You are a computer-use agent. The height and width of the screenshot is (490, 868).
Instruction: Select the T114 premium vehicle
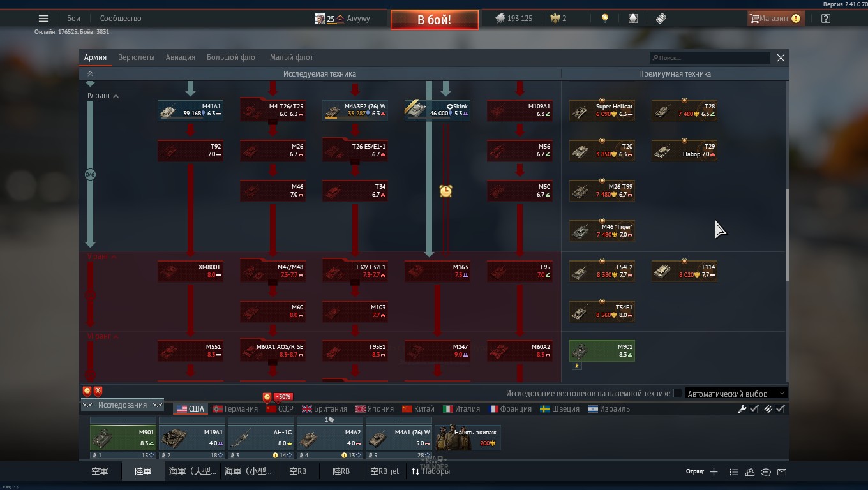click(x=684, y=271)
